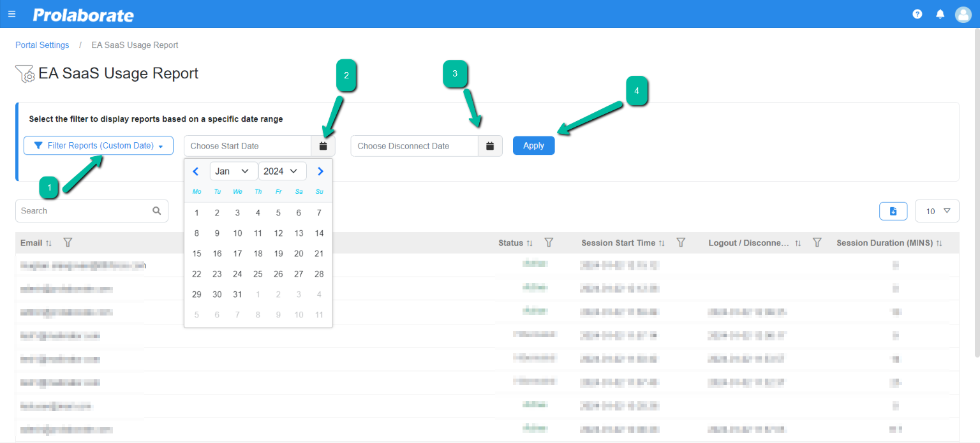Select January 31 in calendar
Screen dimensions: 980x443
237,294
